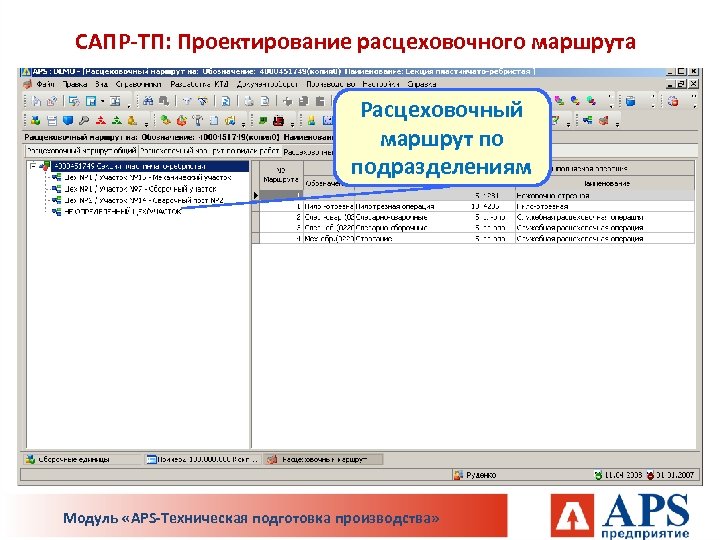Click the binoculars search icon
This screenshot has height=540, width=720.
[148, 101]
